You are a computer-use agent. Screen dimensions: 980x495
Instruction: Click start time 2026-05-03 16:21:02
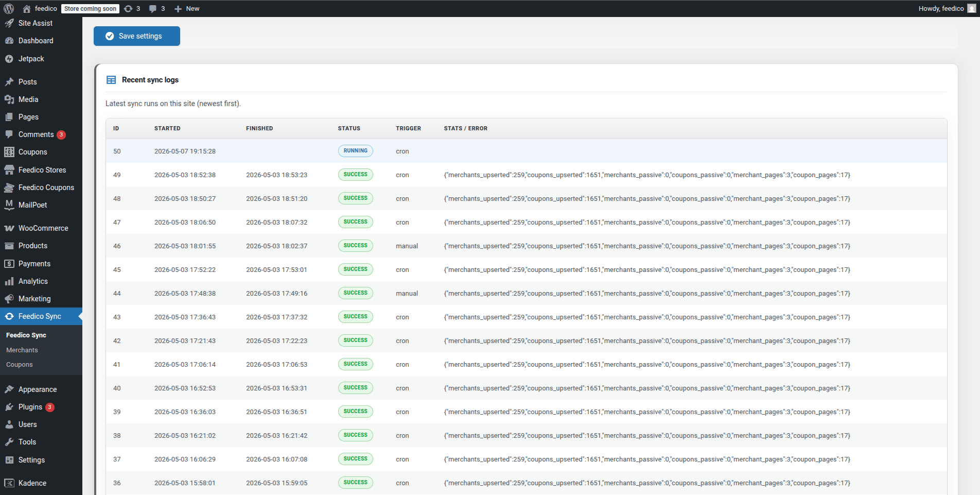(x=185, y=436)
